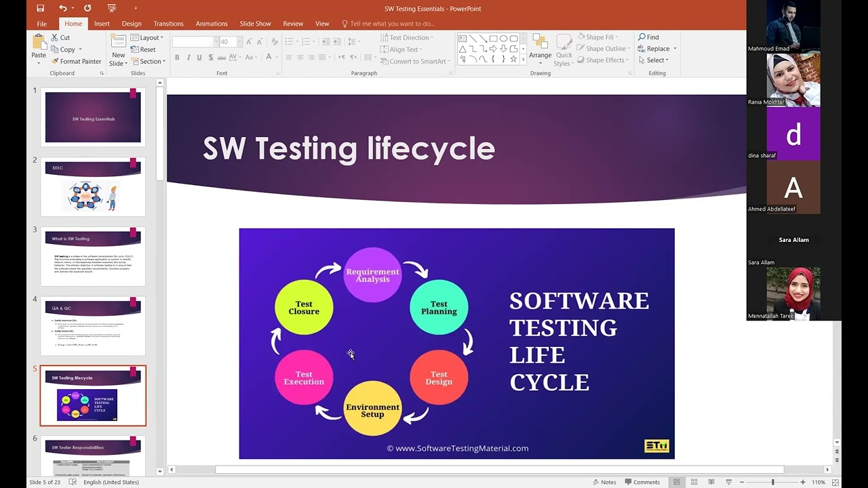
Task: Select the Format Painter tool
Action: coord(76,61)
